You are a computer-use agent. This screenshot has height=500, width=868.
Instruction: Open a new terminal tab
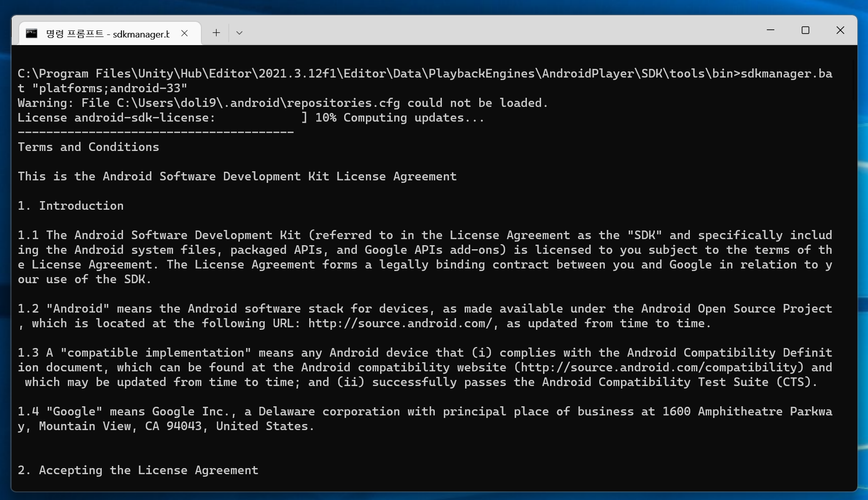(x=216, y=33)
